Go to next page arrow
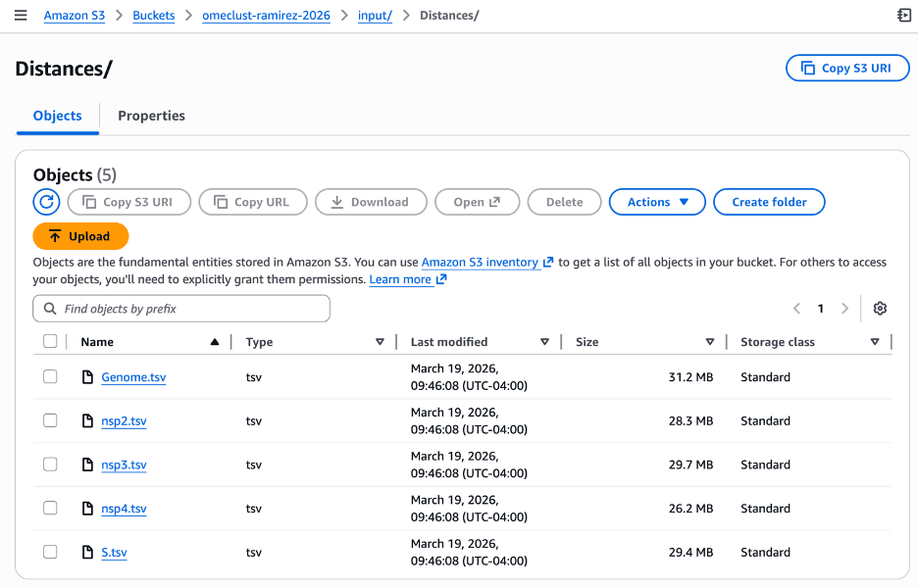The image size is (918, 588). pos(844,309)
